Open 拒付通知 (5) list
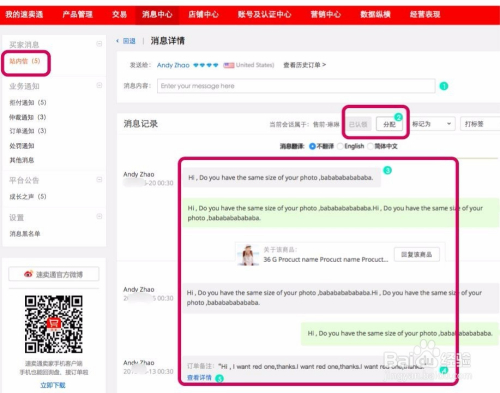 coord(28,102)
